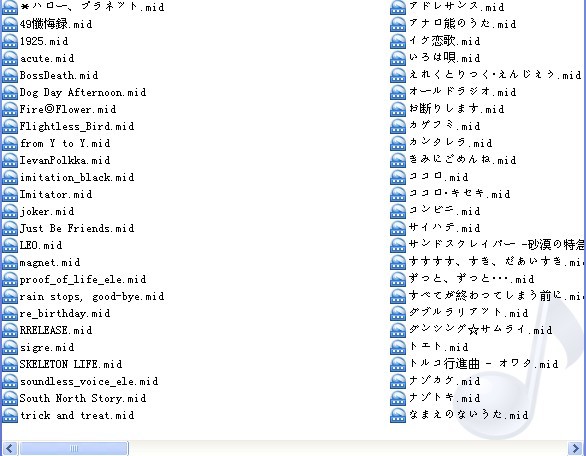Select the file きみにごめんね.mid
This screenshot has height=456, width=586.
point(462,160)
